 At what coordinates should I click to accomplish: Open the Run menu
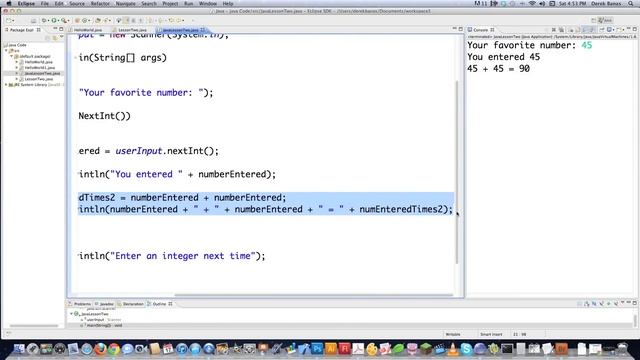click(188, 3)
